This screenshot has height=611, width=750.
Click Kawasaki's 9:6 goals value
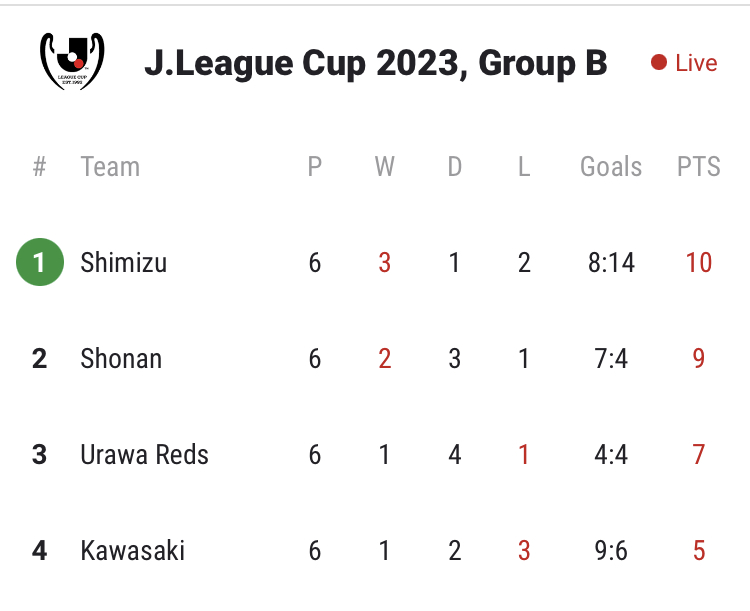click(x=611, y=550)
